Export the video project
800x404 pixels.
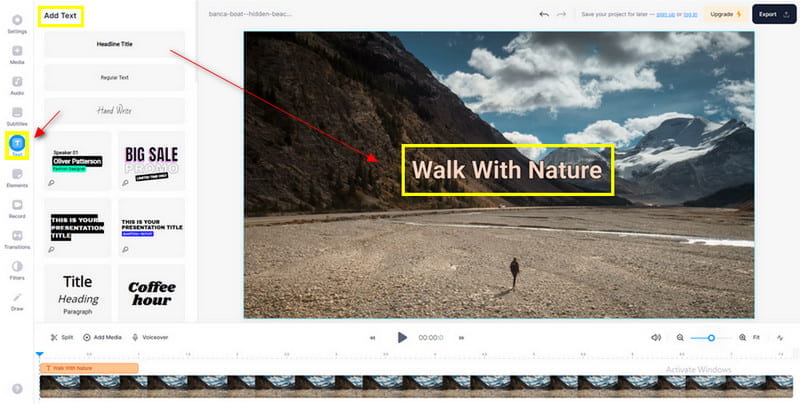[x=773, y=14]
